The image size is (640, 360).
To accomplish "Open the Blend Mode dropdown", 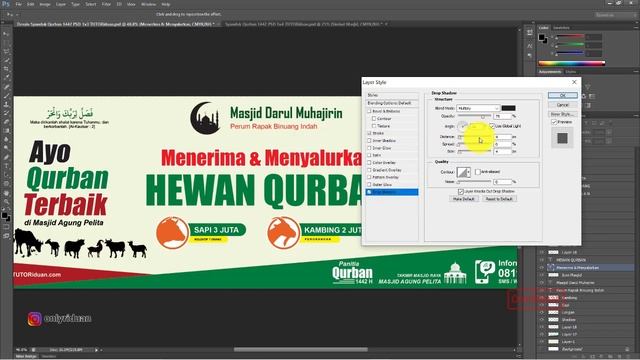I will point(478,108).
